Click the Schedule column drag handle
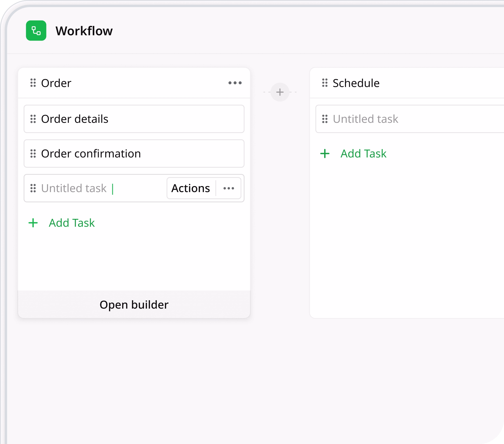The width and height of the screenshot is (504, 444). pyautogui.click(x=325, y=83)
